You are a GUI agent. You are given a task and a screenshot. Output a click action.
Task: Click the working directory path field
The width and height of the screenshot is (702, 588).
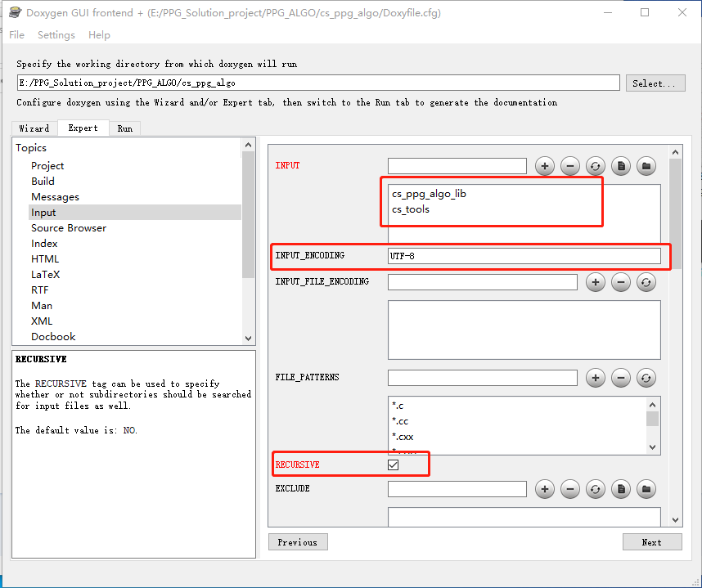tap(318, 83)
